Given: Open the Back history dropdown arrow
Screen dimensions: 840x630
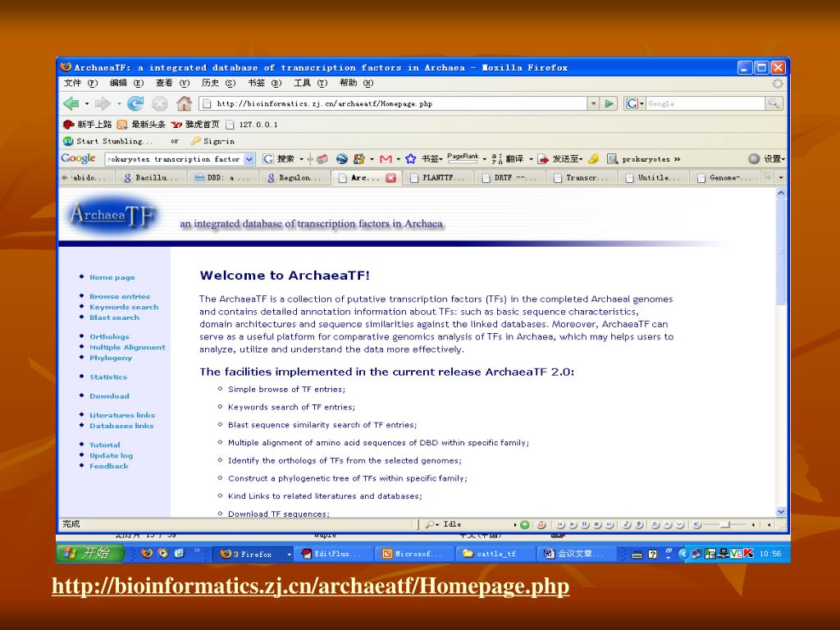Looking at the screenshot, I should pyautogui.click(x=87, y=104).
